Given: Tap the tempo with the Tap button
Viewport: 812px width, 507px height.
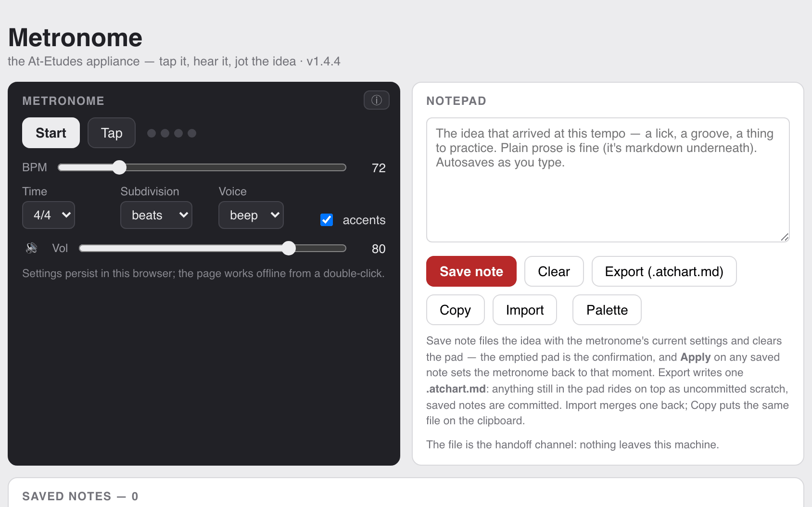Looking at the screenshot, I should click(112, 133).
